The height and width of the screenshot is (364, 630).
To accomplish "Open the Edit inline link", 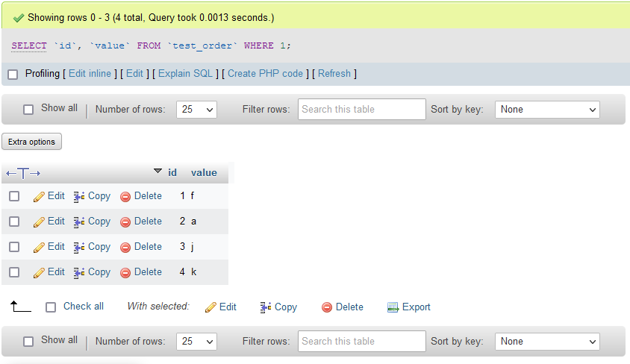I will 90,73.
